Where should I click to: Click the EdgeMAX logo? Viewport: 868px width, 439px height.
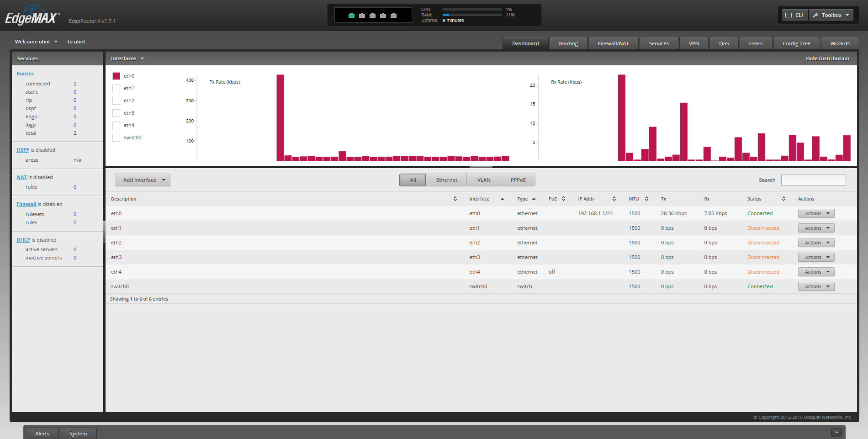[32, 16]
